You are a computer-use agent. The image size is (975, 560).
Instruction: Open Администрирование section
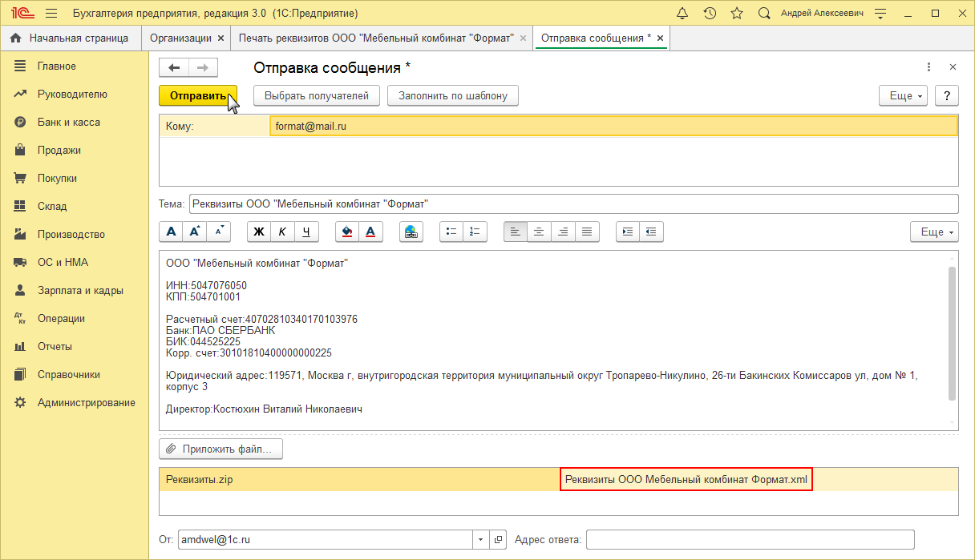point(74,402)
